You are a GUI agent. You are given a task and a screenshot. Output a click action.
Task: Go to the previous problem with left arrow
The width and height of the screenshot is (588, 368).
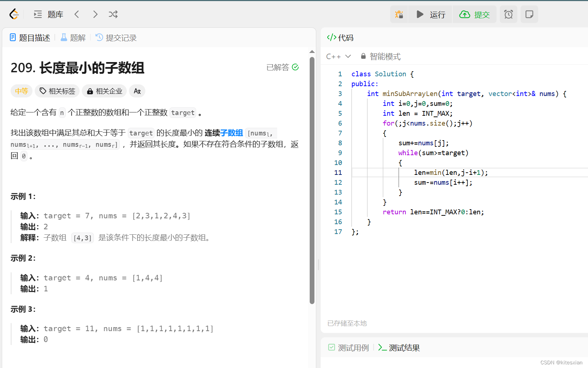[x=77, y=14]
